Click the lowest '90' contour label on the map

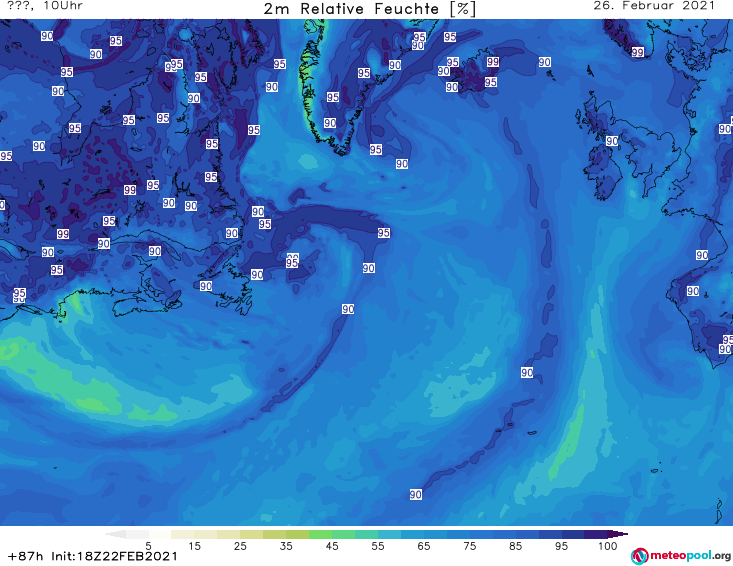point(416,494)
